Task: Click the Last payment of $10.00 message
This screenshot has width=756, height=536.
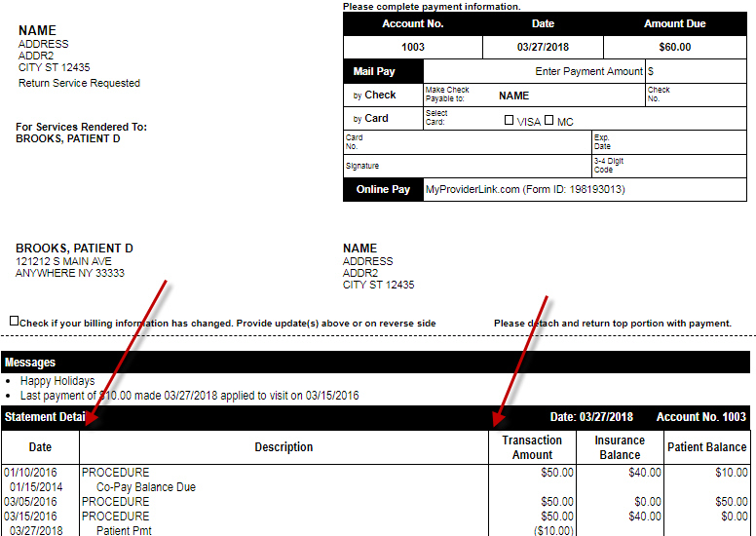Action: (x=189, y=396)
